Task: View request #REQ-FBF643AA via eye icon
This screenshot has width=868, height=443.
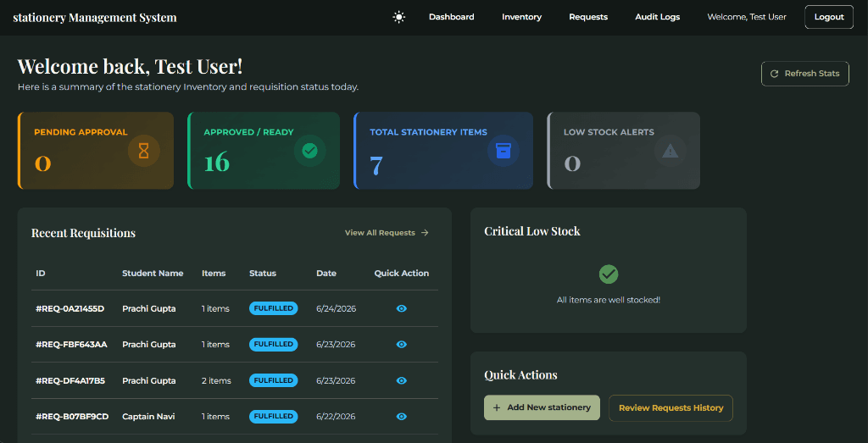Action: coord(402,345)
